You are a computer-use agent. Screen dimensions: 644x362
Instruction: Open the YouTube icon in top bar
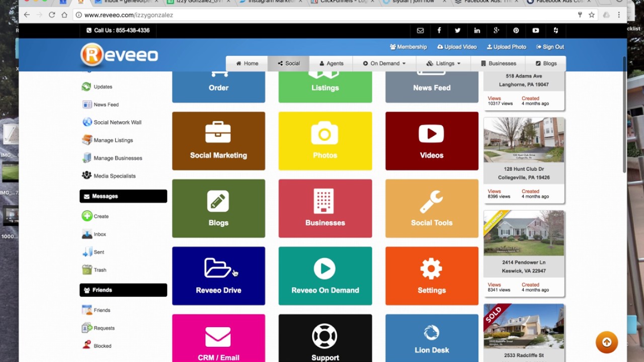536,31
